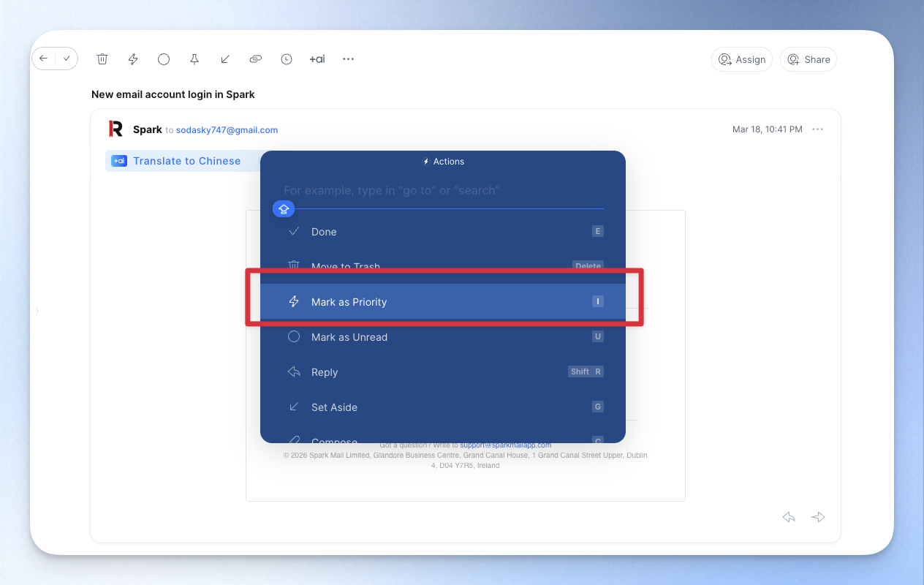Open the toolbar three-dot more menu
Image resolution: width=924 pixels, height=585 pixels.
[x=349, y=59]
